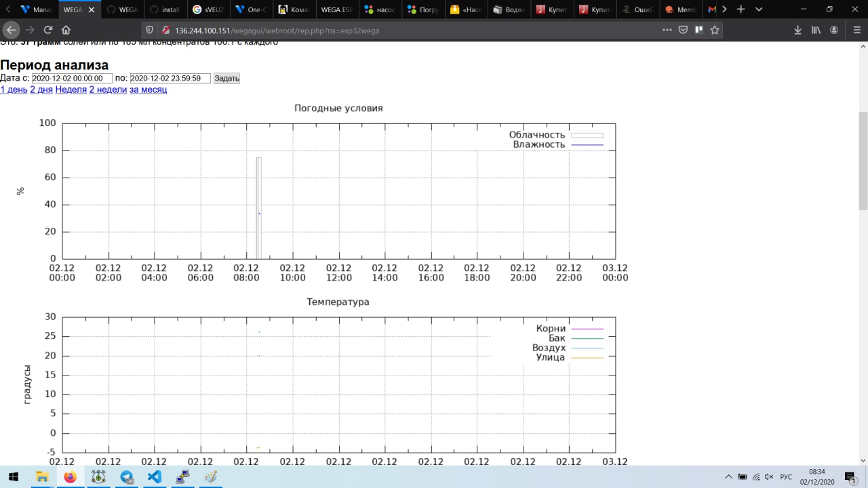Click the 'по' end date field

(x=170, y=79)
